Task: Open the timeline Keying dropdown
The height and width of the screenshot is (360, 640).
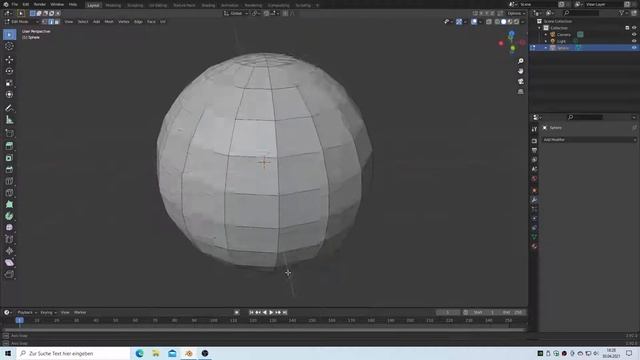Action: tap(48, 312)
